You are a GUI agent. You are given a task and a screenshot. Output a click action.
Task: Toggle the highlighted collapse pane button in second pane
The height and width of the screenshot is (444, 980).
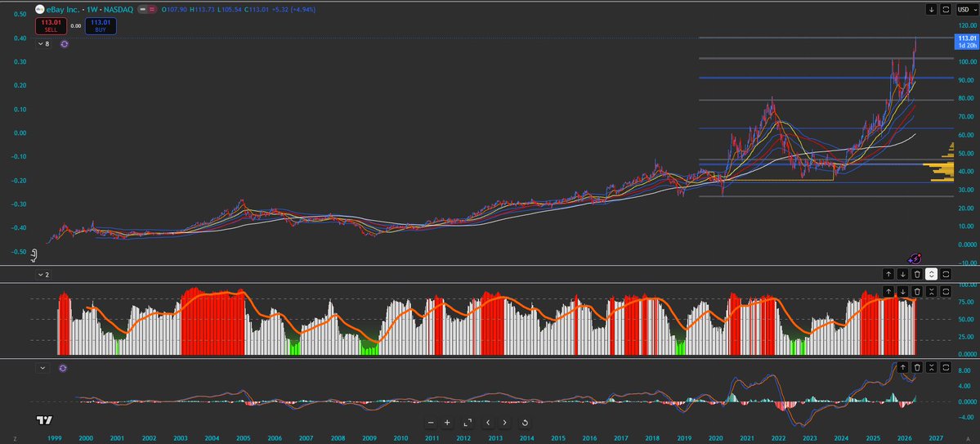click(x=931, y=274)
